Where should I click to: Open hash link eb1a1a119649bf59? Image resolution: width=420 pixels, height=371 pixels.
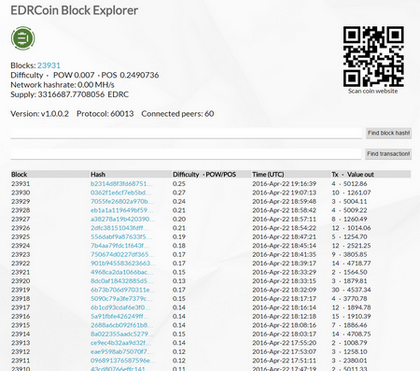coord(121,210)
